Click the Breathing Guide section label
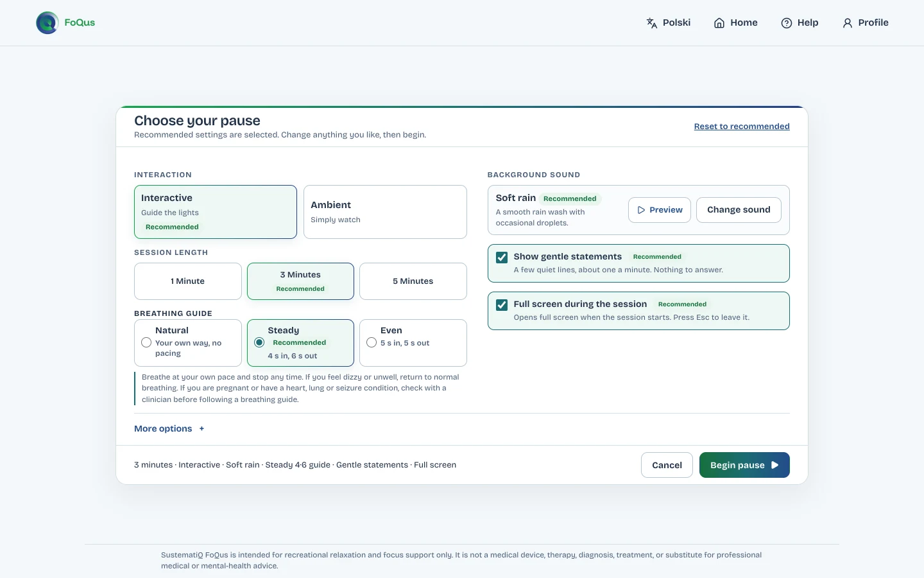 (x=173, y=313)
